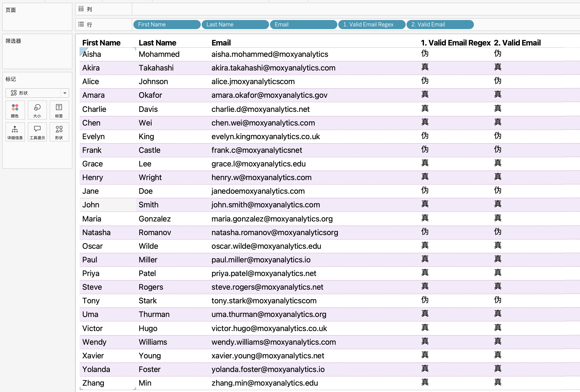Select the 1. Valid Email Regex pill
Image resolution: width=580 pixels, height=392 pixels.
pyautogui.click(x=372, y=24)
